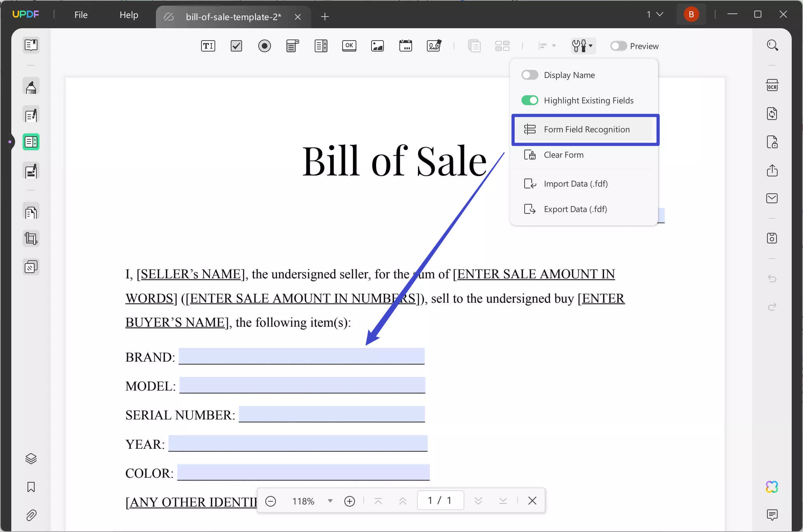Select the List Box tool in toolbar
The image size is (803, 532).
(x=320, y=46)
